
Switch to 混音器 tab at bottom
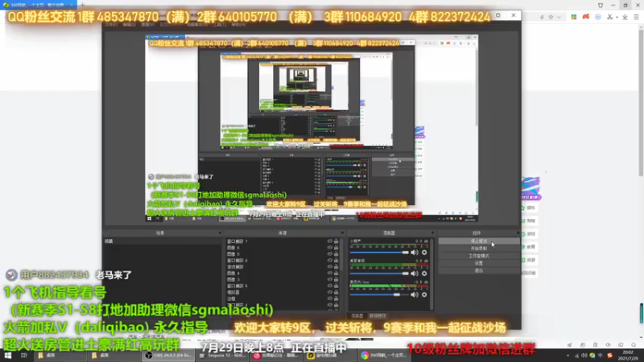coord(357,315)
